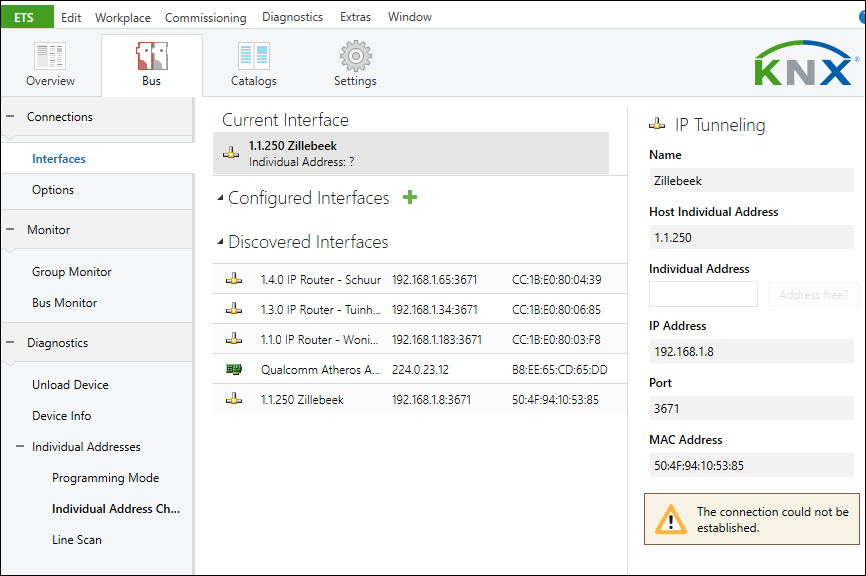Select Qualcomm Atheros A... interface
The height and width of the screenshot is (576, 866).
click(320, 370)
